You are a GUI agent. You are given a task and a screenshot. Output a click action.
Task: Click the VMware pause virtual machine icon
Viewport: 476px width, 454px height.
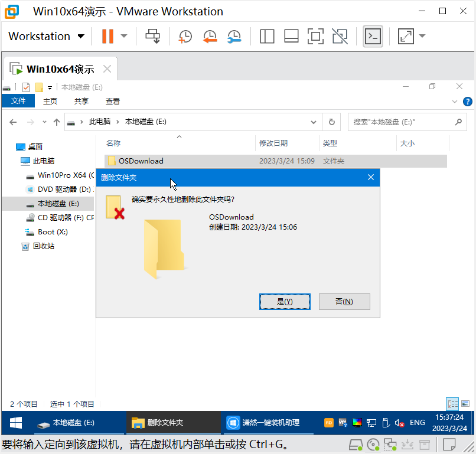point(107,36)
